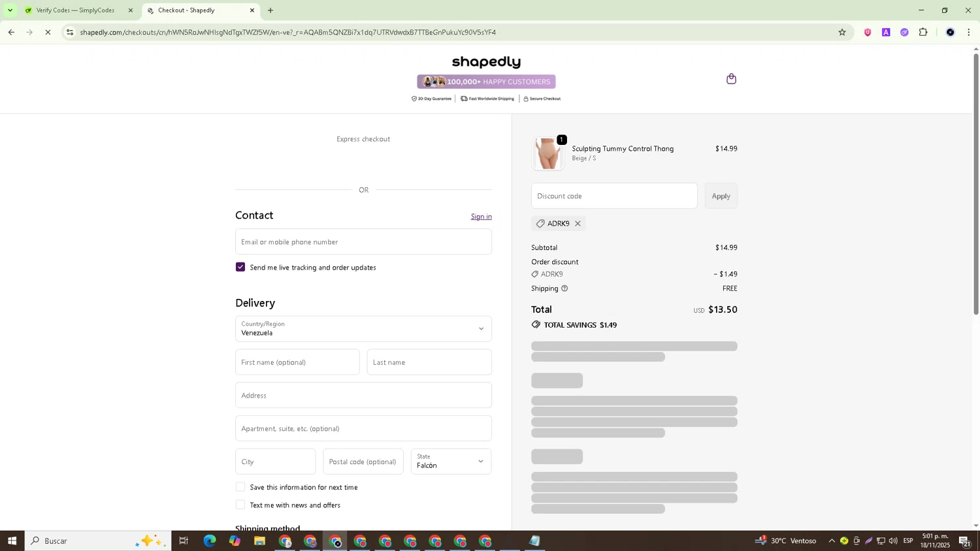Stop page loading with the X button
Viewport: 980px width, 551px height.
click(x=48, y=32)
